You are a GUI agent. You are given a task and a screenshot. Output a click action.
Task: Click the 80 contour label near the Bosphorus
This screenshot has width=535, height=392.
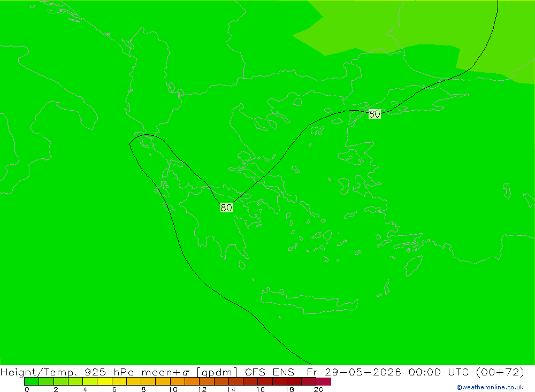374,114
